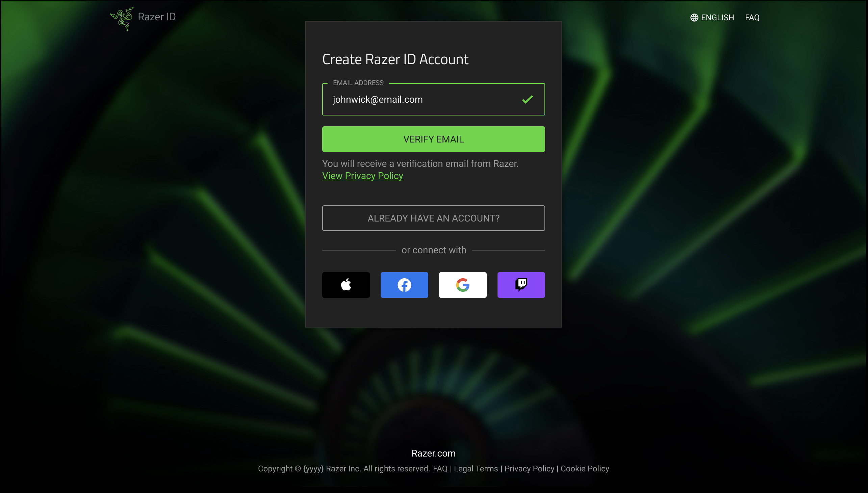Click ALREADY HAVE AN ACCOUNT? button

[x=433, y=218]
